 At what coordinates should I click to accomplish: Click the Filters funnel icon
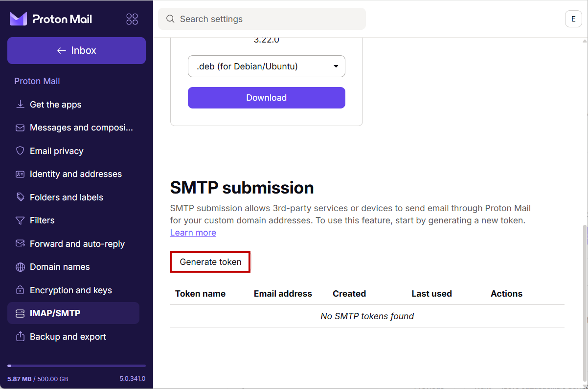click(x=20, y=220)
